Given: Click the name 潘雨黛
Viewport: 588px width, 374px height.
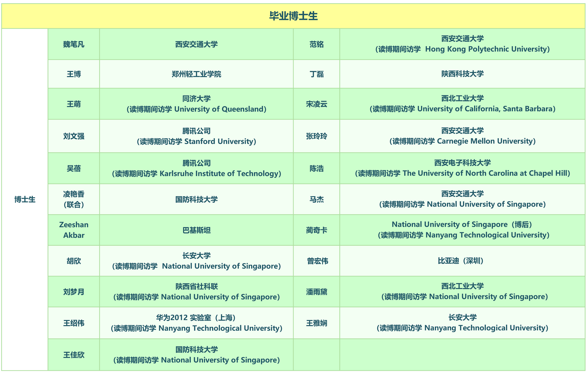Looking at the screenshot, I should click(316, 292).
